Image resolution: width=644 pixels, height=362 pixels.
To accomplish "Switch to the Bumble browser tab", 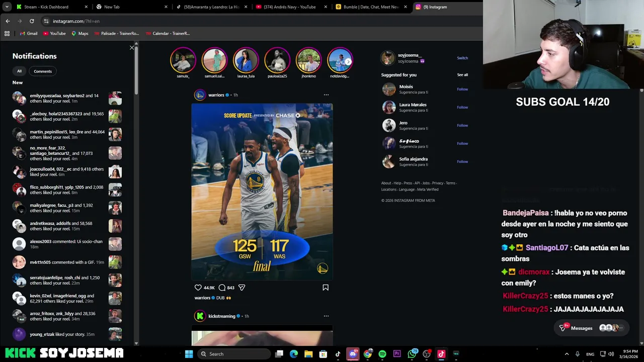I will coord(371,7).
